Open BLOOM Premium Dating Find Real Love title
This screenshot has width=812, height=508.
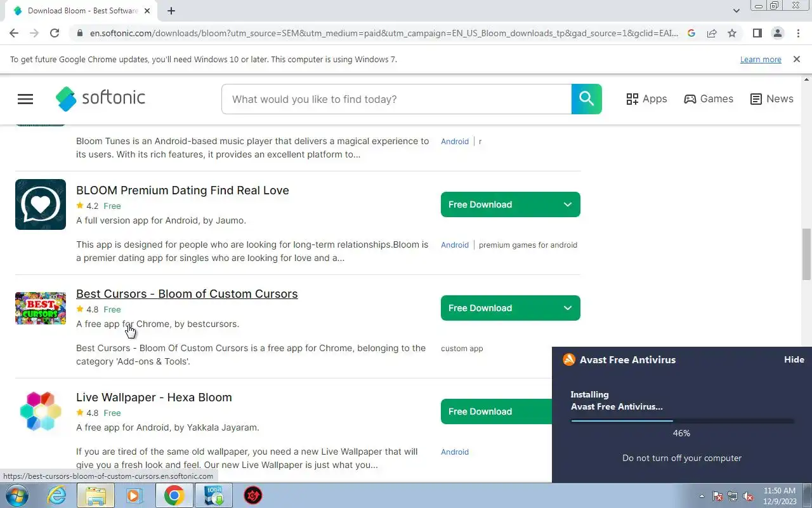click(183, 190)
